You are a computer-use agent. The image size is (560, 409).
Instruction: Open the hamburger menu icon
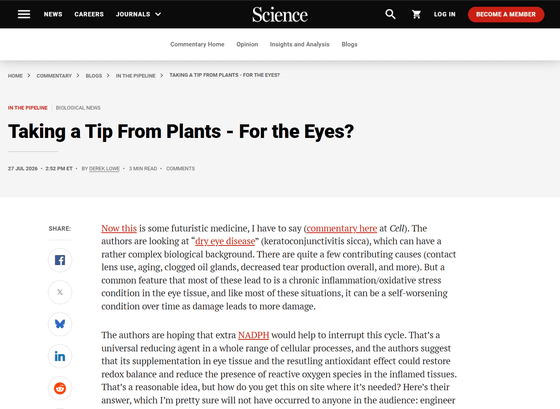pyautogui.click(x=24, y=14)
